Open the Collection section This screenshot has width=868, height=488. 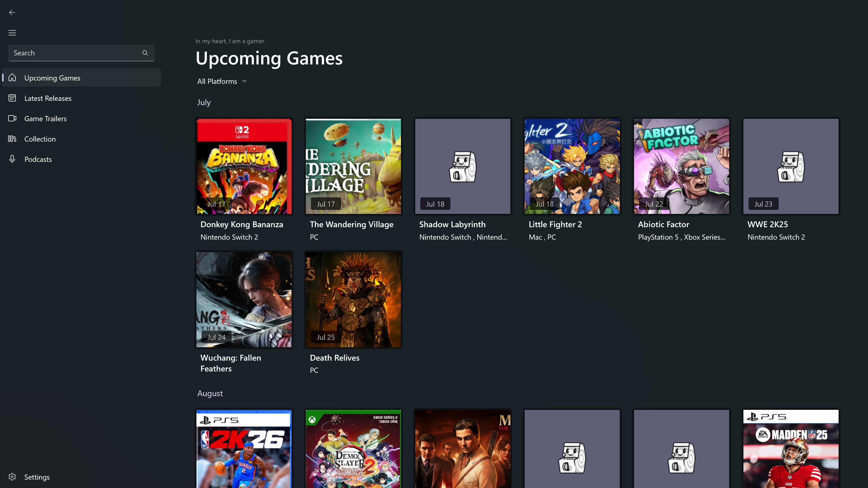(82, 139)
